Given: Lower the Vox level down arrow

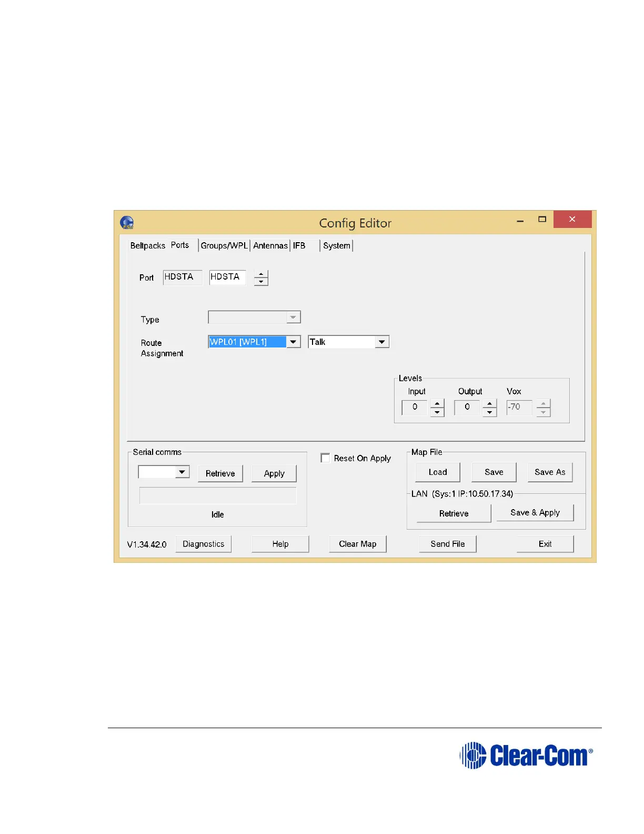Looking at the screenshot, I should click(x=544, y=412).
